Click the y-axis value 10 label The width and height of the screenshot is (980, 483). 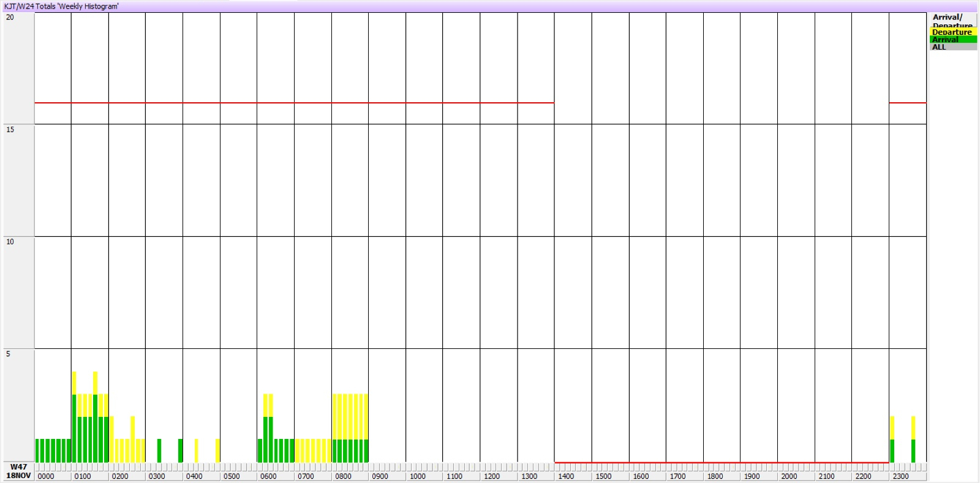(x=10, y=242)
